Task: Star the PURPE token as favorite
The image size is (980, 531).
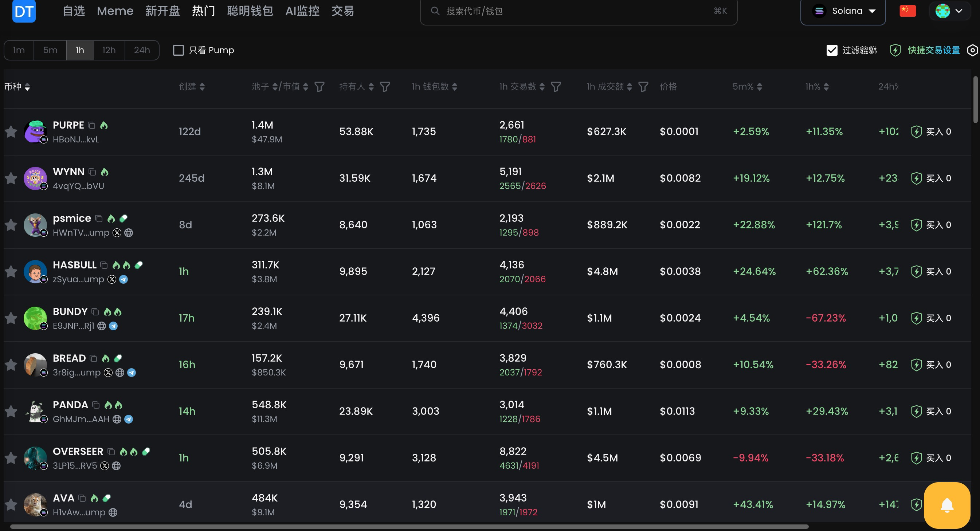Action: point(11,131)
